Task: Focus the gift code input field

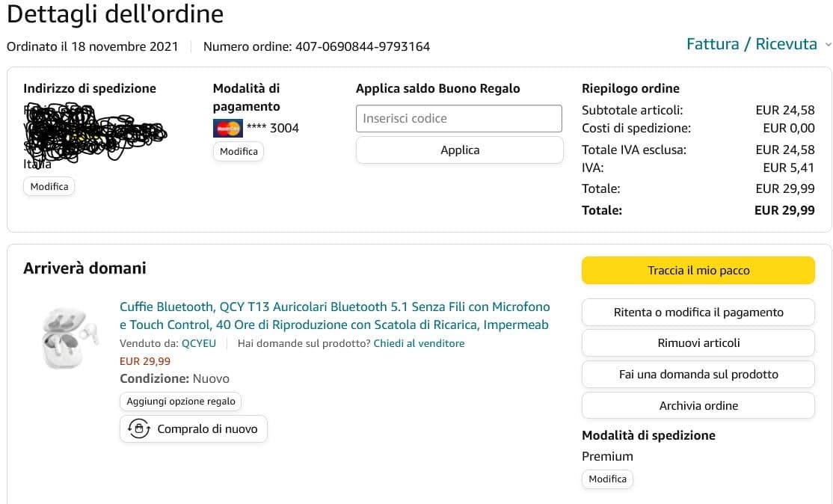Action: 459,118
